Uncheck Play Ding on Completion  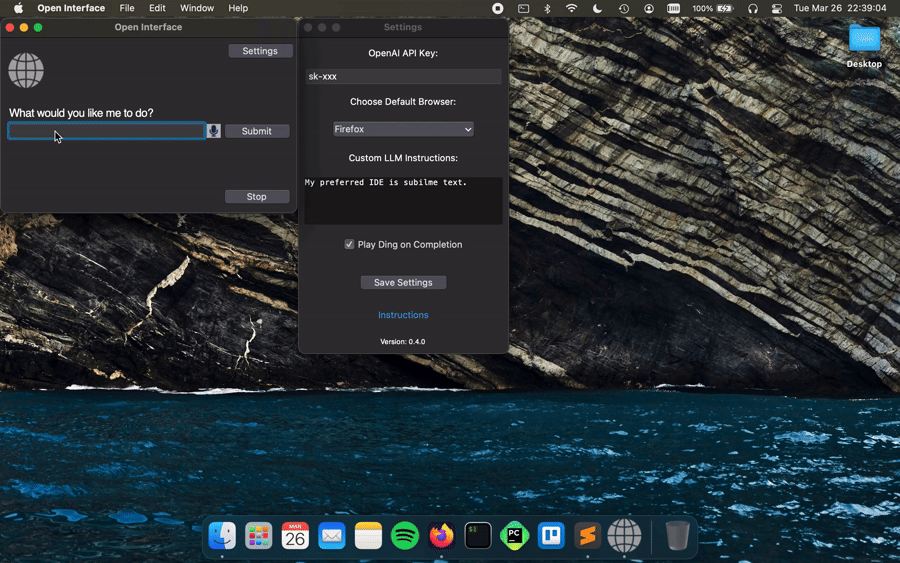[x=350, y=244]
